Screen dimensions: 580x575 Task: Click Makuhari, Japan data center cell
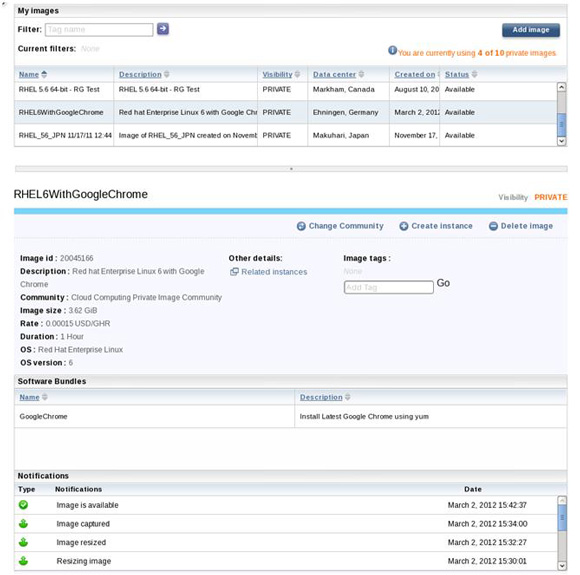(341, 135)
